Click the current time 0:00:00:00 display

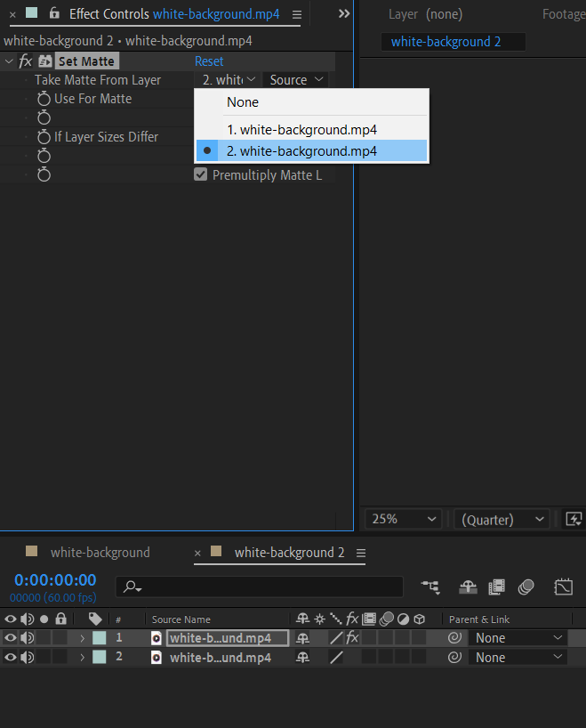click(55, 580)
